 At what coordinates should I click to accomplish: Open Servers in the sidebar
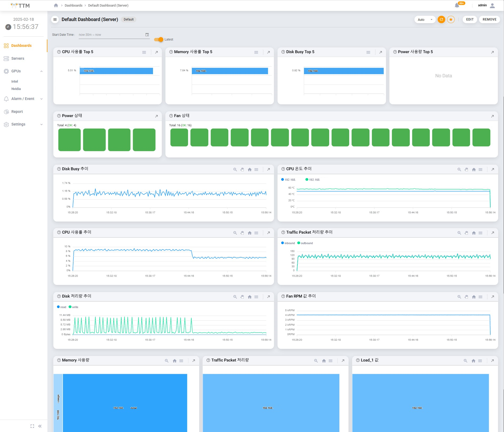point(18,58)
